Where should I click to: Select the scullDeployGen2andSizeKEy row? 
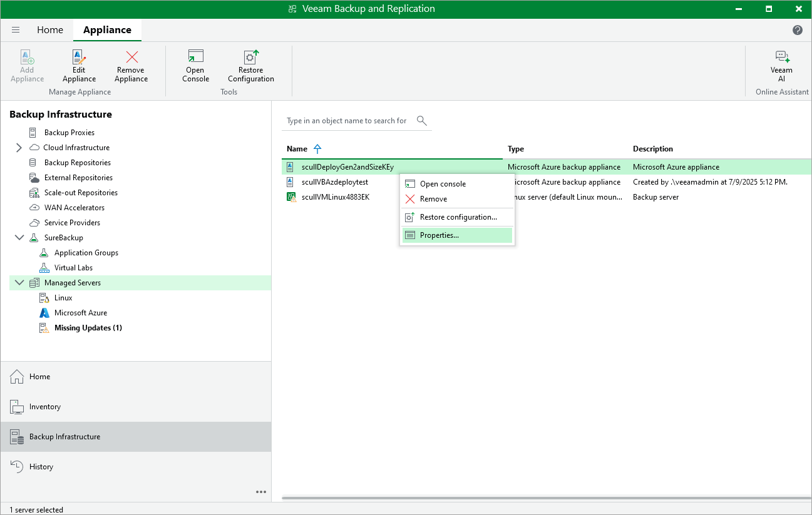(x=547, y=167)
